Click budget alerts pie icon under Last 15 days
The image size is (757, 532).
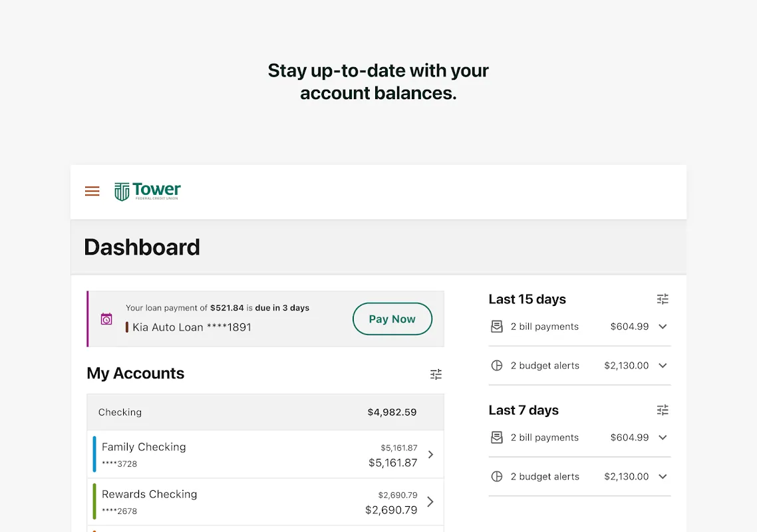[496, 366]
